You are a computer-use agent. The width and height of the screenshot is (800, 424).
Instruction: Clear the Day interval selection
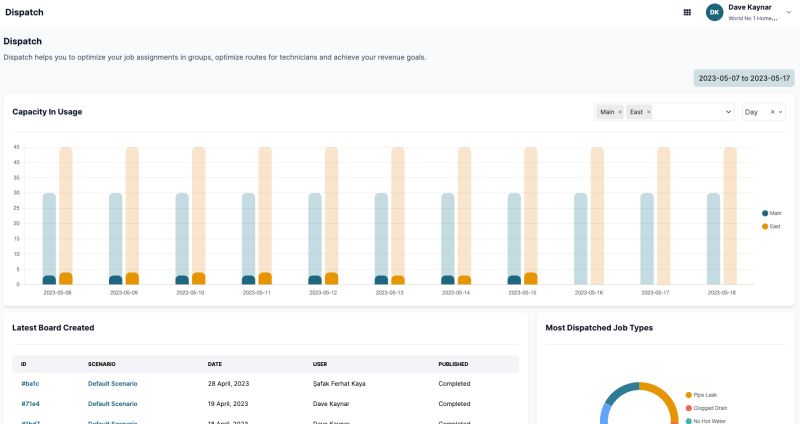click(x=772, y=112)
